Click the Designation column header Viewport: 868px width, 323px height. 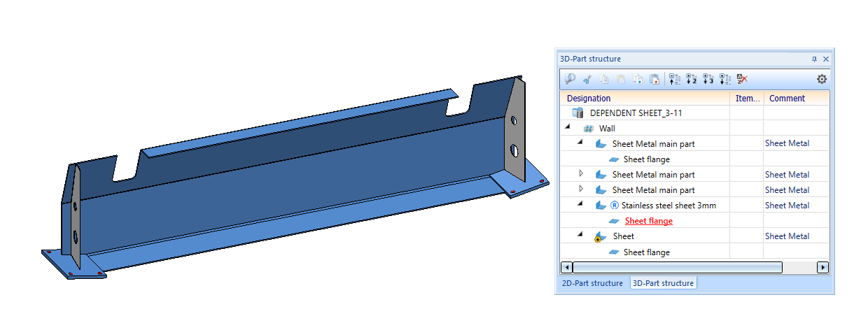(x=645, y=99)
